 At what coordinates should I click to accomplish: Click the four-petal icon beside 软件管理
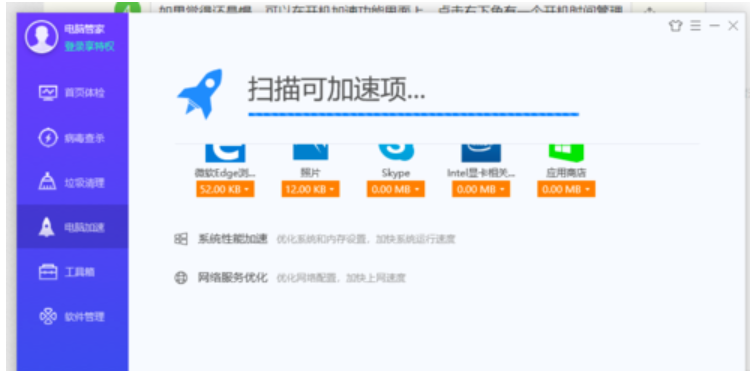tap(48, 316)
